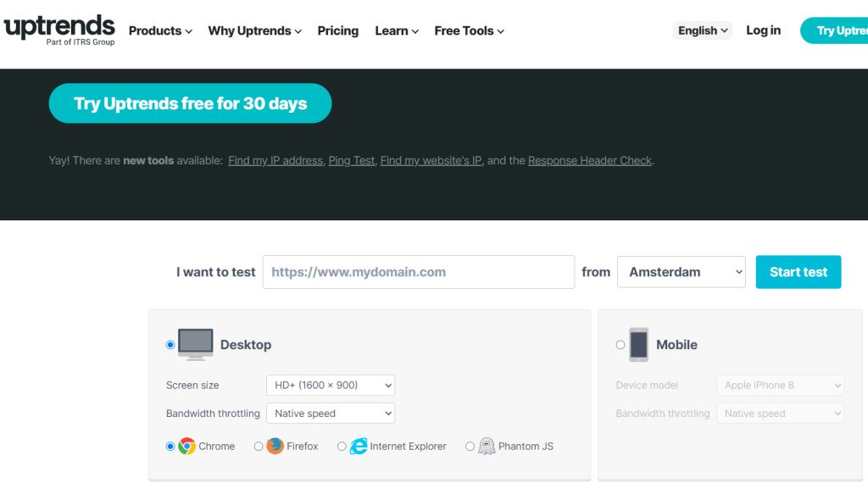
Task: Click the website URL input field
Action: [x=418, y=272]
